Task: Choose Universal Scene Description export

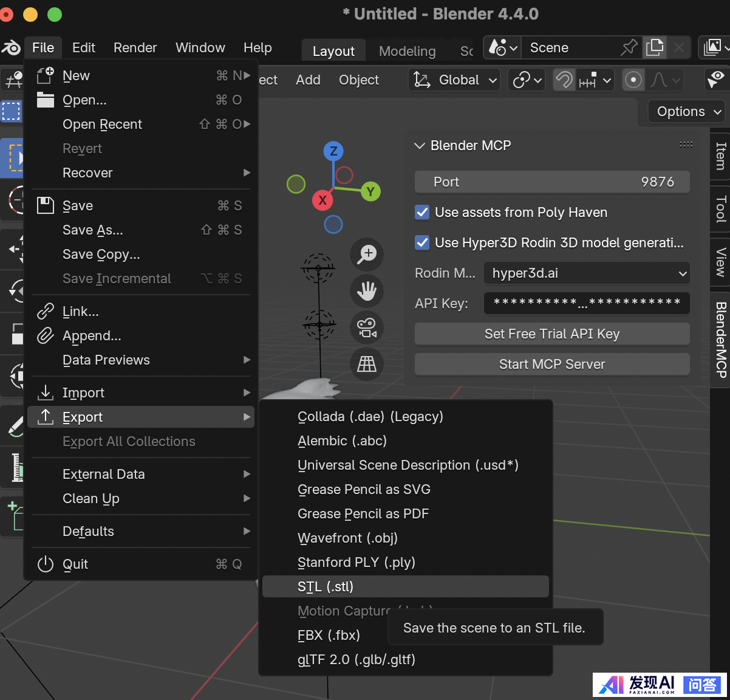Action: coord(406,465)
